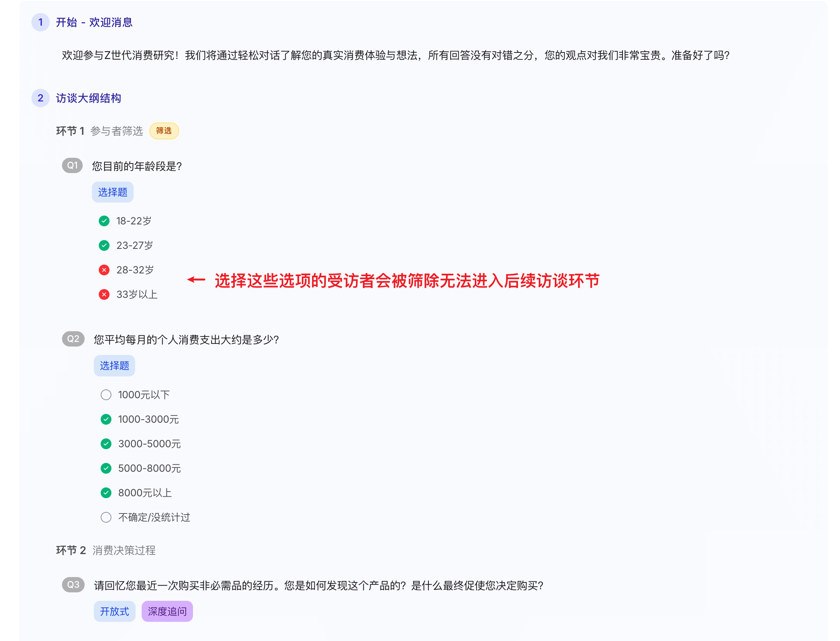Click the question 您平均每月的个人消费支出大约是多少?

point(186,340)
